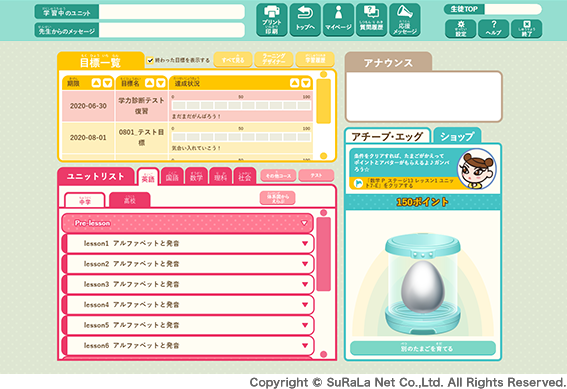
Task: Click the すべて見る button
Action: [x=233, y=60]
